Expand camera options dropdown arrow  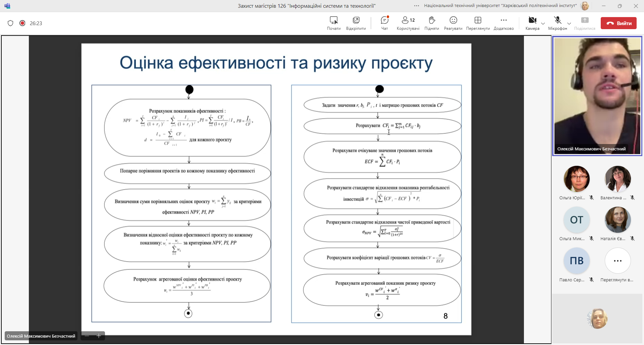pos(543,23)
